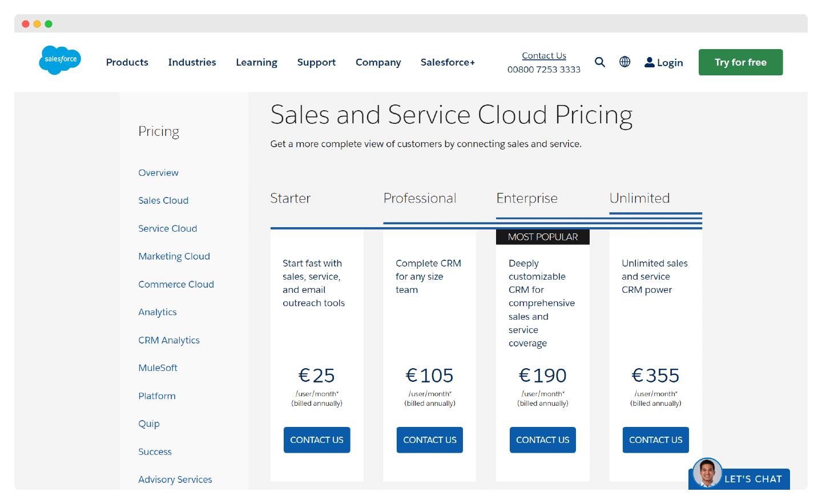Click the 00800 7253 3333 phone number
Screen dimensions: 822x504
[x=544, y=69]
